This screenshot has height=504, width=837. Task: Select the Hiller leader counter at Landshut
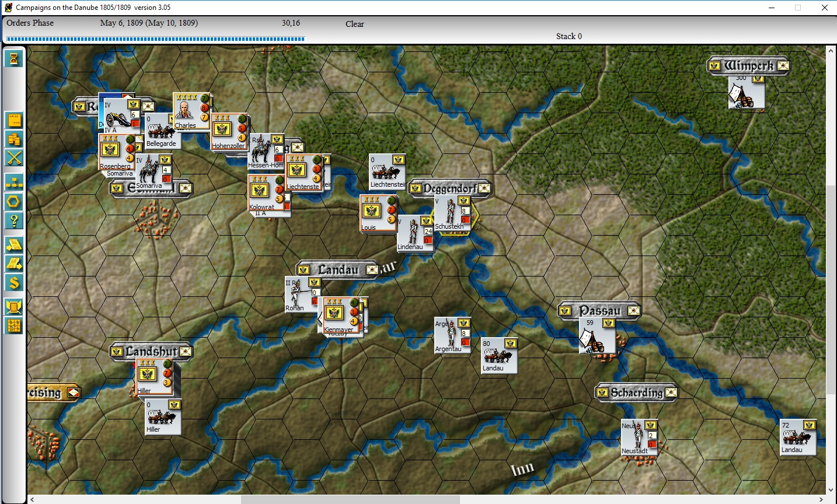[154, 377]
